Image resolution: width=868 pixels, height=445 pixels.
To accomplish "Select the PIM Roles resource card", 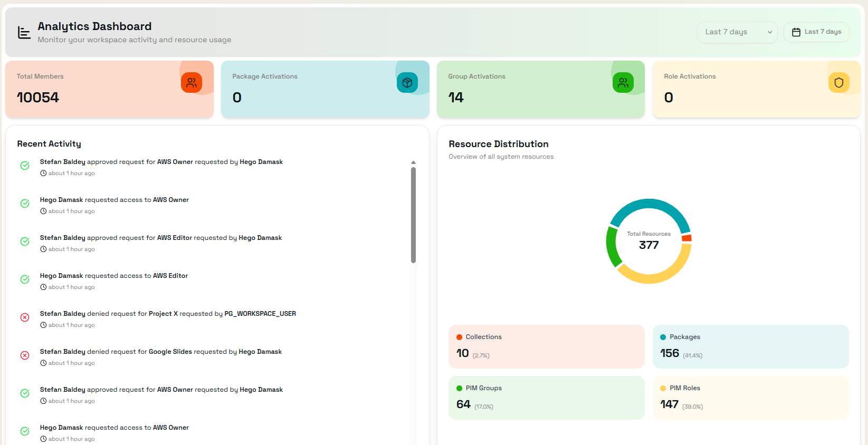I will pyautogui.click(x=751, y=398).
